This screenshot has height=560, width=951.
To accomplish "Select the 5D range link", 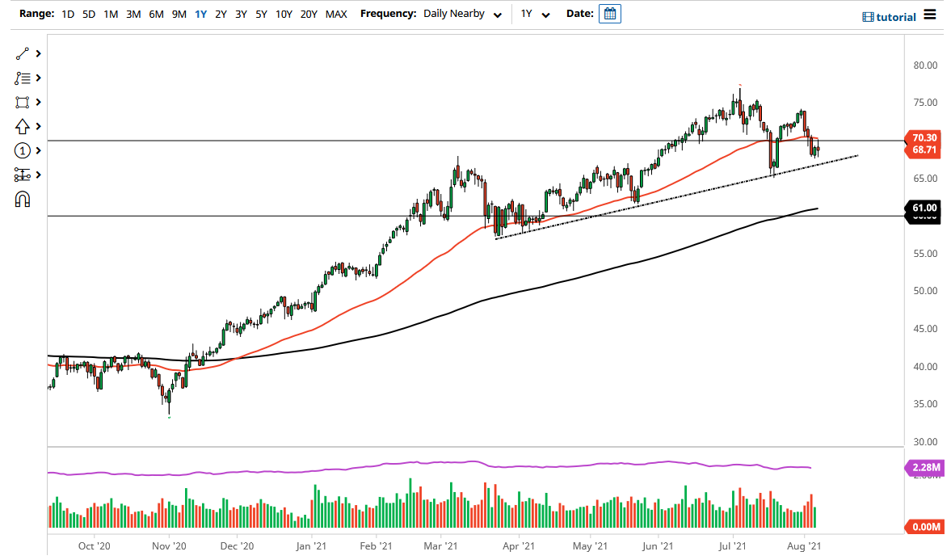I will [89, 14].
